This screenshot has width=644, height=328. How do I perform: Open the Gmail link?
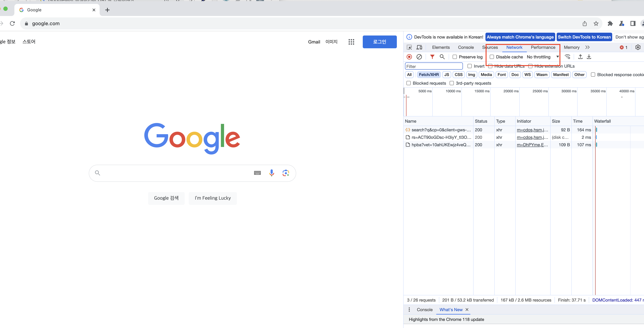coord(314,42)
